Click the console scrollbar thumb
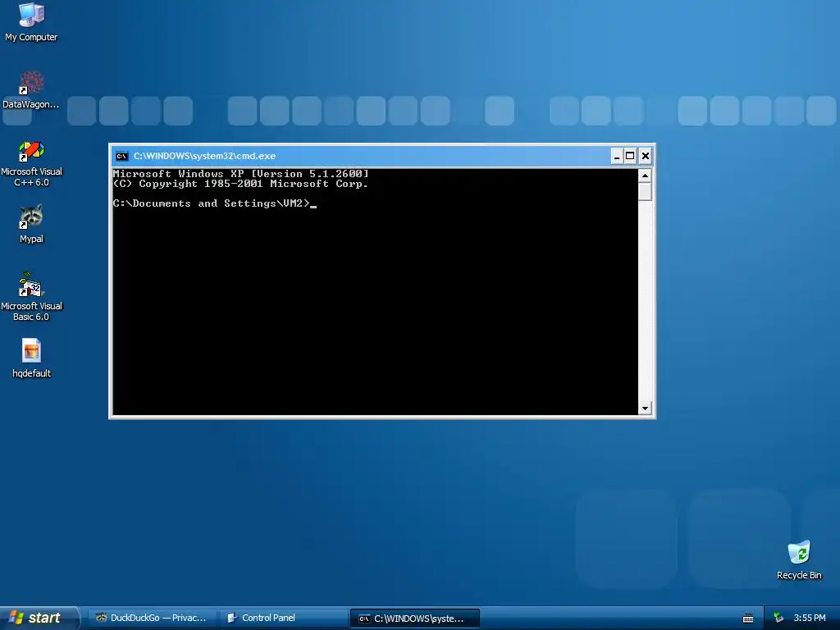Viewport: 840px width, 630px height. [645, 192]
